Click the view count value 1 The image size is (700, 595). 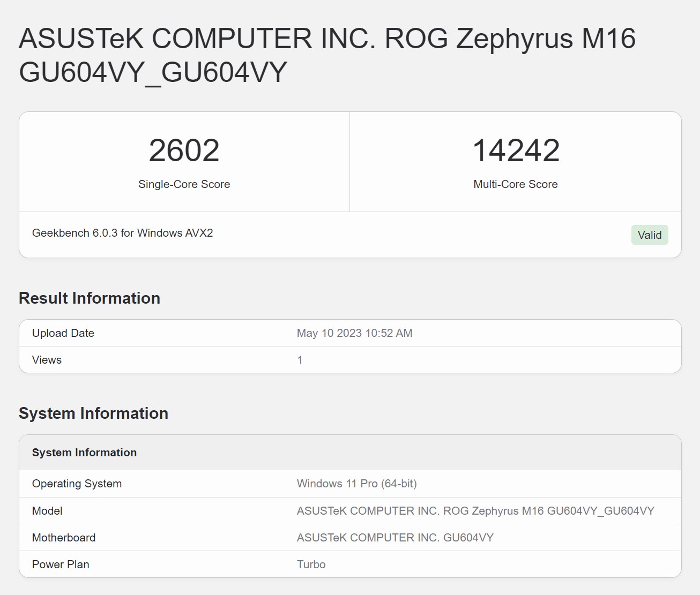300,360
